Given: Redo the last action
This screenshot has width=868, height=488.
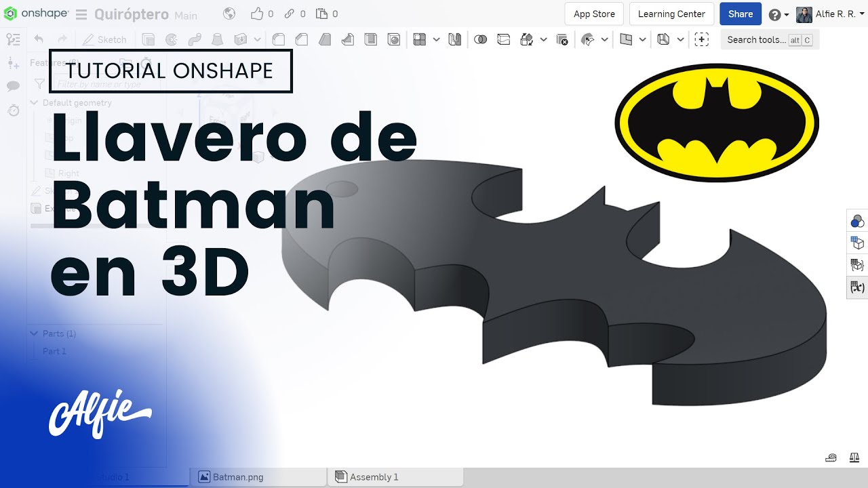Looking at the screenshot, I should click(62, 39).
